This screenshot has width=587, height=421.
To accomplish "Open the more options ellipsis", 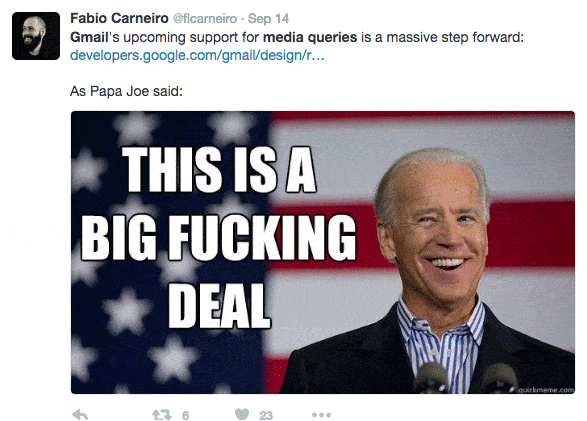I will coord(321,415).
